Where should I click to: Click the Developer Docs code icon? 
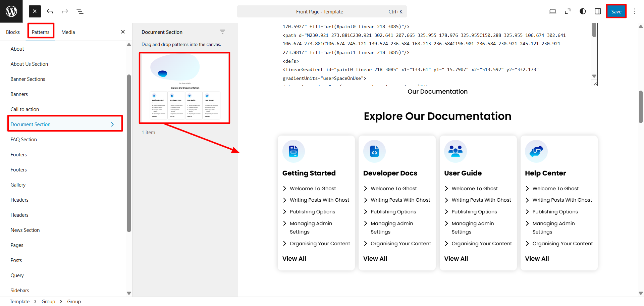[374, 151]
